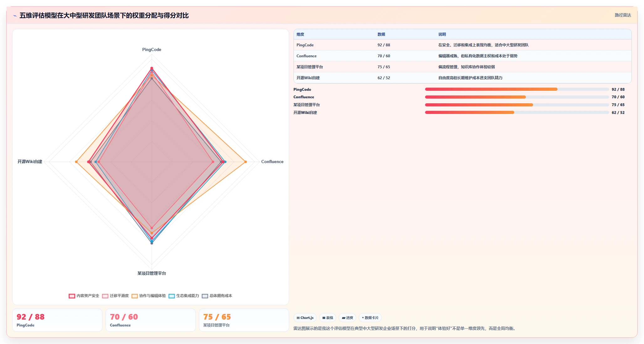Image resolution: width=644 pixels, height=344 pixels.
Task: Click the 某项目管理平台 progress bar
Action: click(517, 105)
